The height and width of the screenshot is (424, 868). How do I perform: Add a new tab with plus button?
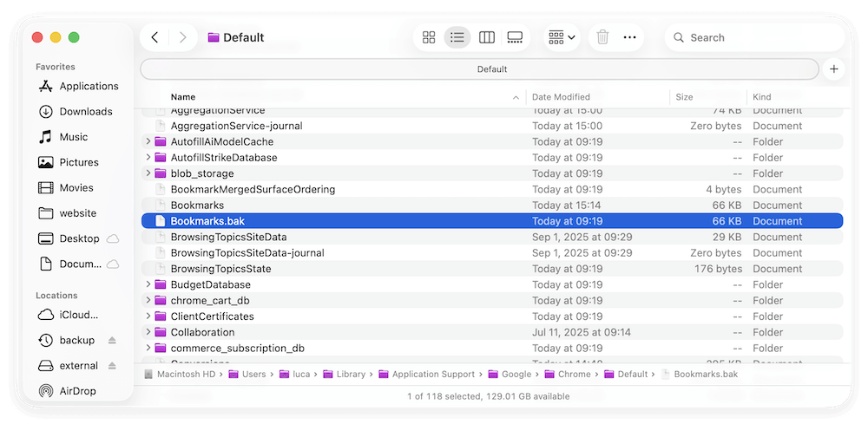833,69
